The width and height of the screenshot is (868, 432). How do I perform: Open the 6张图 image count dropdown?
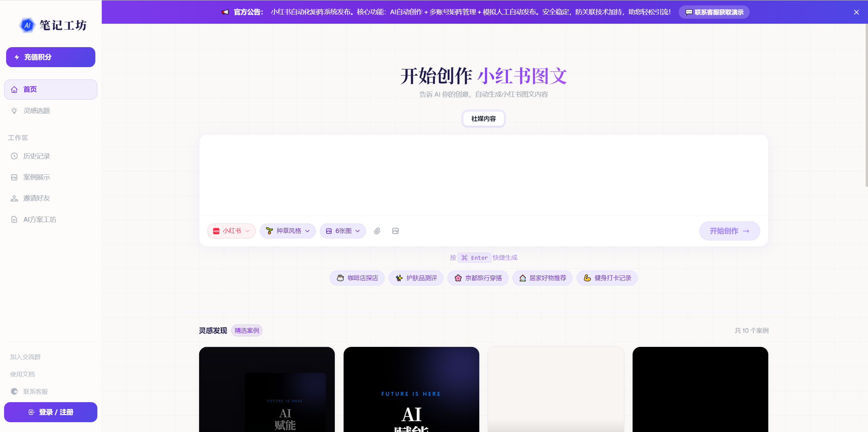(x=343, y=231)
